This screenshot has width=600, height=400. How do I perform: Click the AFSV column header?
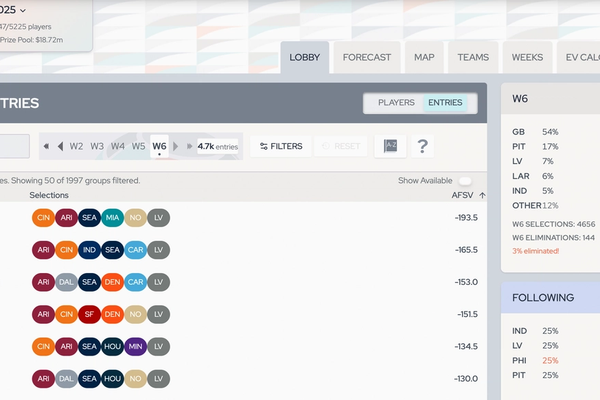pos(462,195)
